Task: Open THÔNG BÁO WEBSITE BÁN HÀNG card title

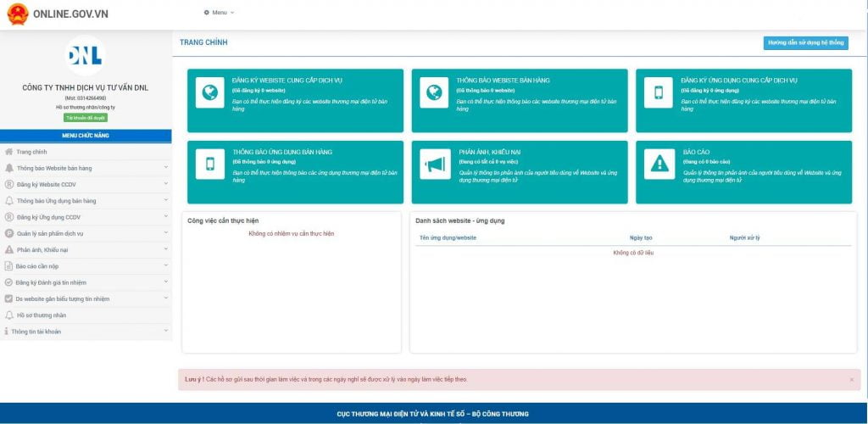Action: [504, 81]
